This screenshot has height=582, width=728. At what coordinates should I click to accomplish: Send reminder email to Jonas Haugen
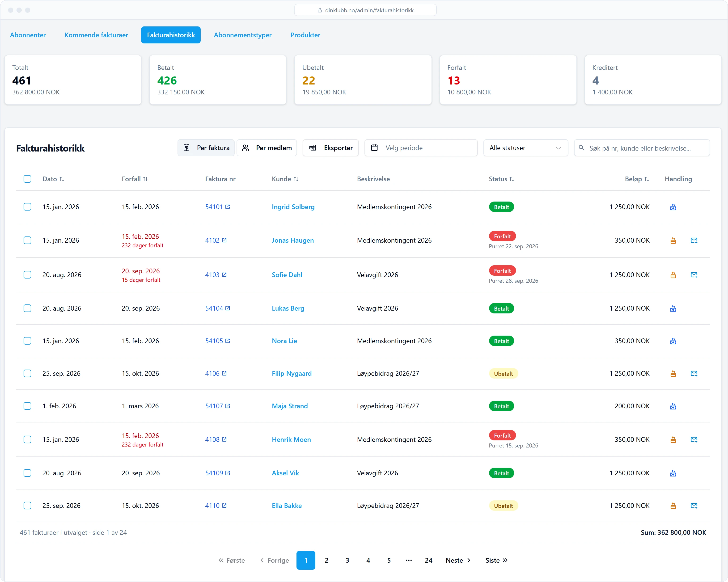click(694, 240)
